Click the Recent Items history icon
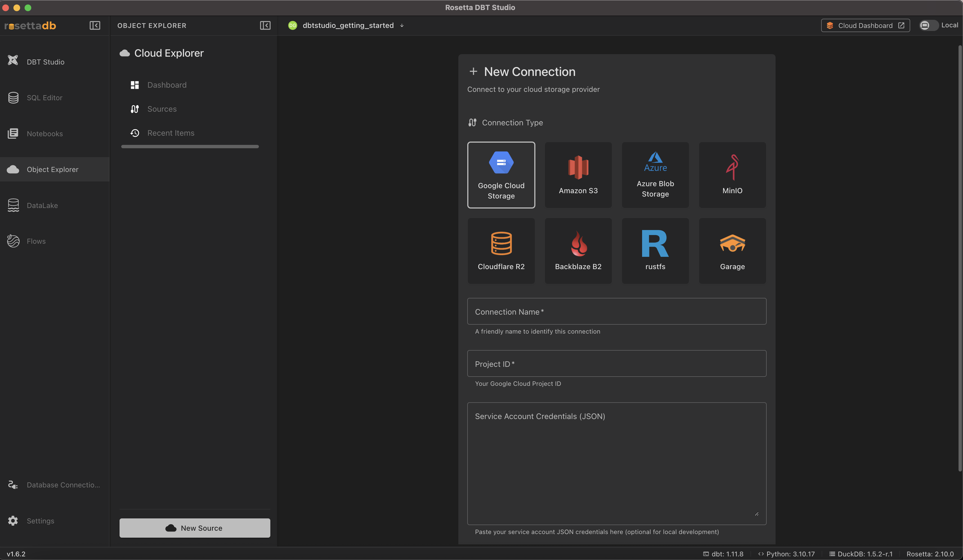Viewport: 963px width, 560px height. (x=135, y=133)
